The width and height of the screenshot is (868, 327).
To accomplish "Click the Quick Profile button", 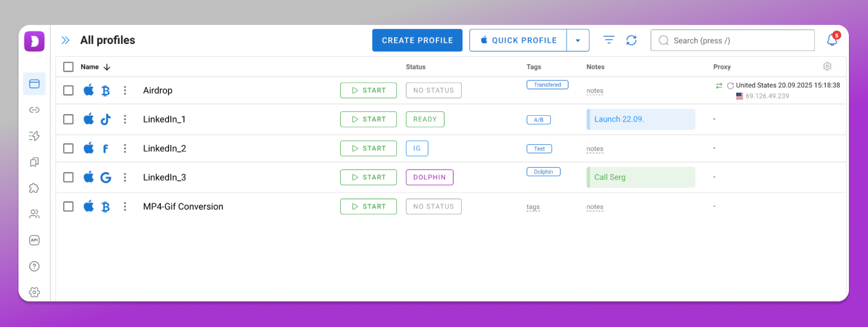I will 518,41.
